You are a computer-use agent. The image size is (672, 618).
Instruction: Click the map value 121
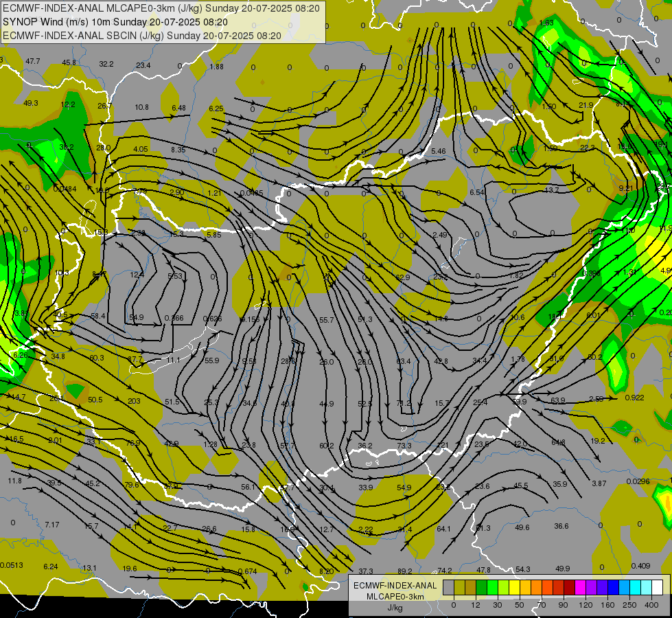(x=443, y=445)
